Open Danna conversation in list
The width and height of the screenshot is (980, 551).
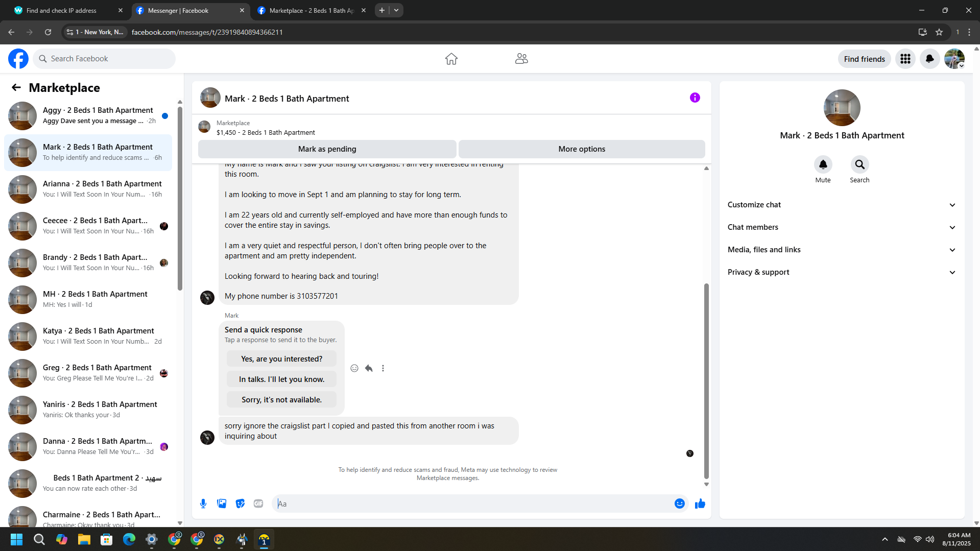point(88,447)
